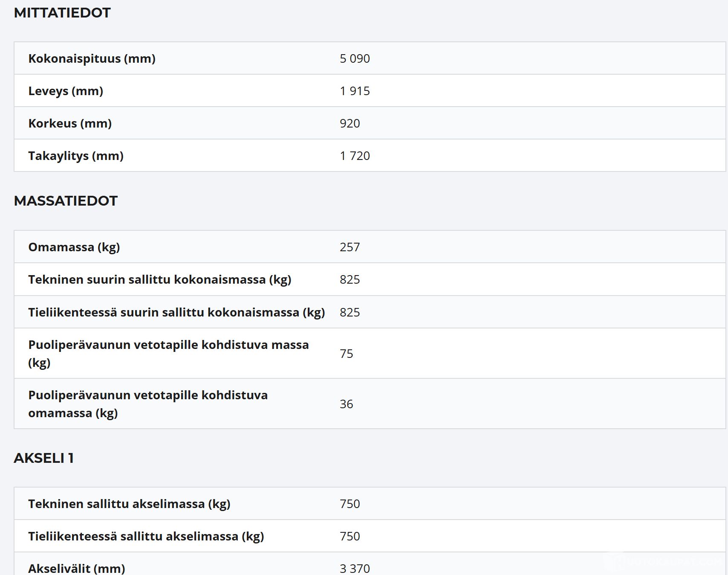Select the Kokonaispituus (mm) row label
The height and width of the screenshot is (575, 728).
click(x=92, y=58)
